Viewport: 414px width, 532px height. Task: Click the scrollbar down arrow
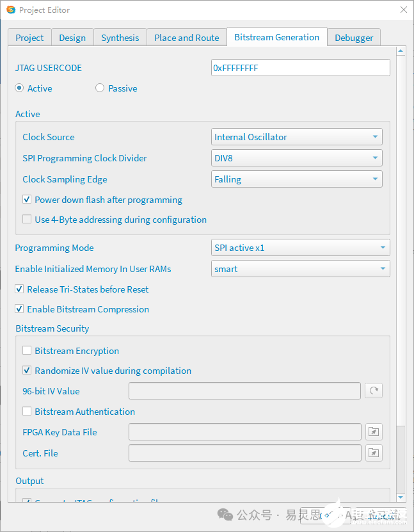tap(401, 497)
